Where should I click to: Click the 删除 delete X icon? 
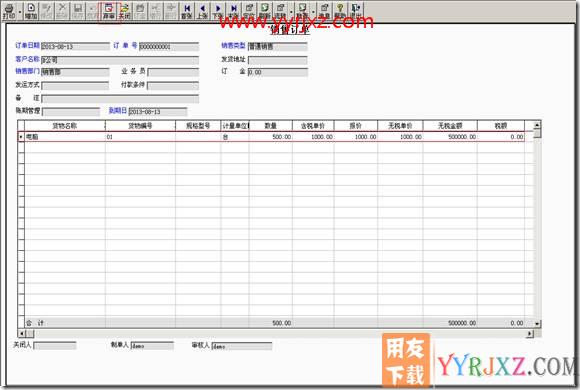62,11
